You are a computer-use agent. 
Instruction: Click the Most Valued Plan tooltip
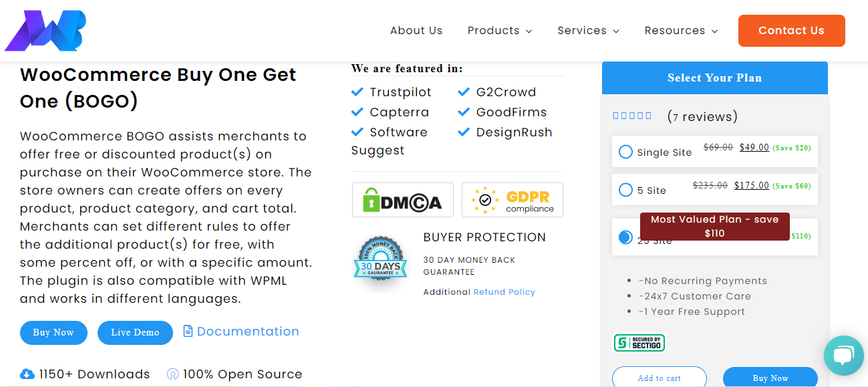[715, 227]
